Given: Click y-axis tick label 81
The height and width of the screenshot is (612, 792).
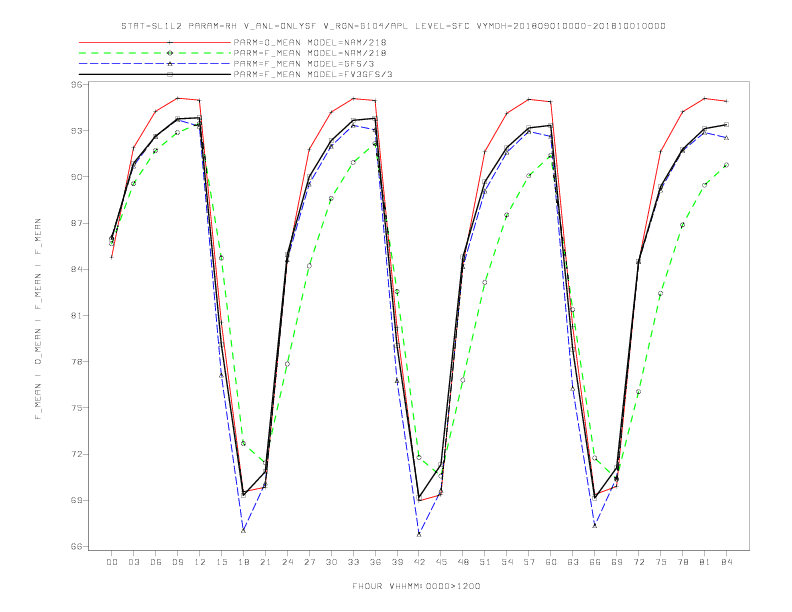Looking at the screenshot, I should [x=76, y=316].
